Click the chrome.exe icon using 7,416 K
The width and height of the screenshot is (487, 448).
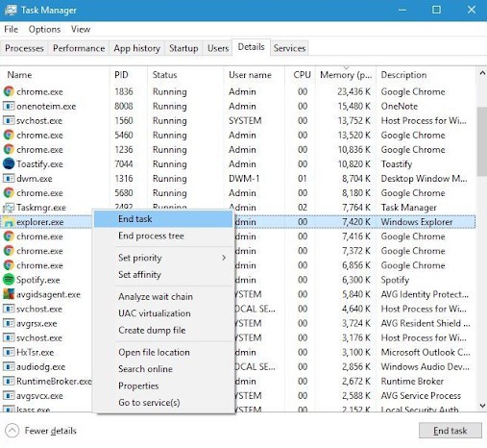pos(9,236)
